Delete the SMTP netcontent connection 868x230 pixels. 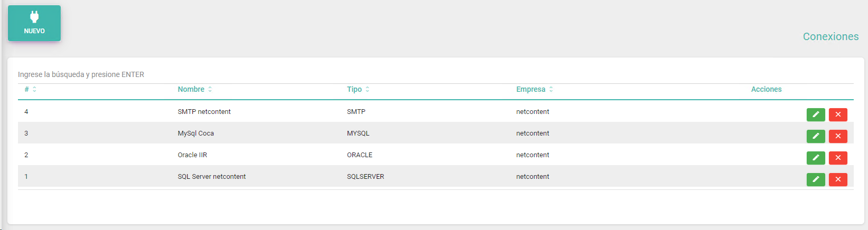(838, 114)
